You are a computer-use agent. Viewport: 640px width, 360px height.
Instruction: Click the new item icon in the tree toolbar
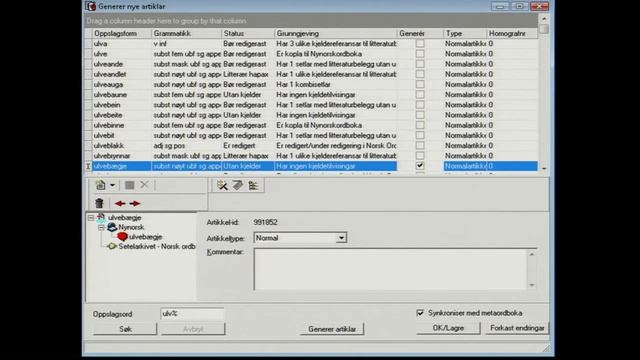click(x=100, y=185)
